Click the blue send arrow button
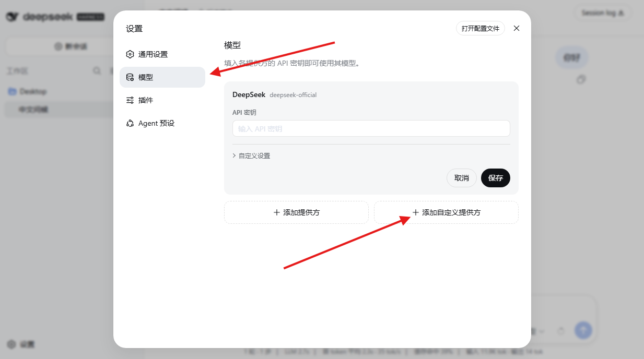Screen dimensions: 644x359 coord(583,330)
